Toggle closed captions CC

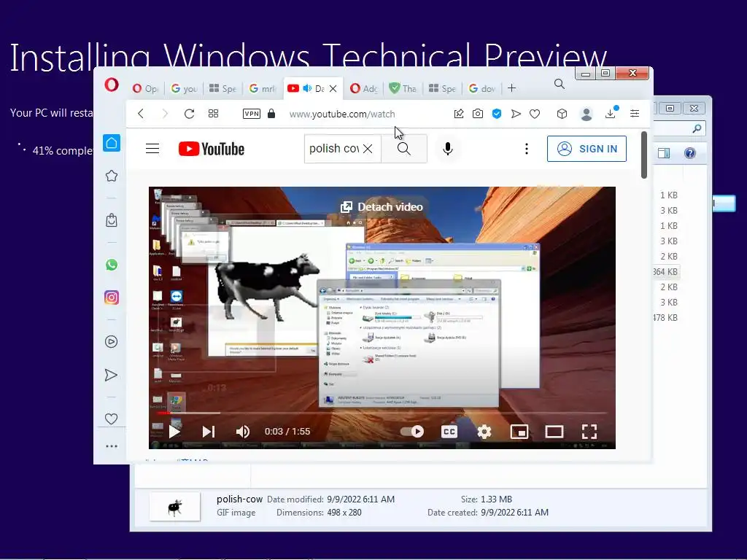[449, 432]
